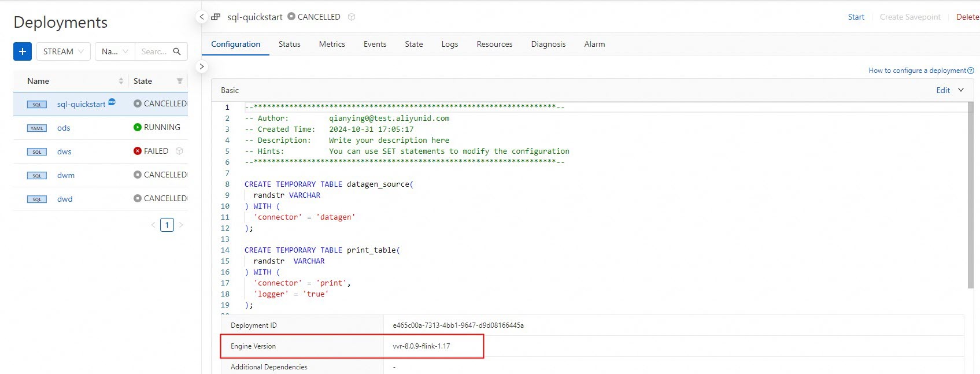Open the State column filter icon
Image resolution: width=980 pixels, height=374 pixels.
(x=180, y=81)
